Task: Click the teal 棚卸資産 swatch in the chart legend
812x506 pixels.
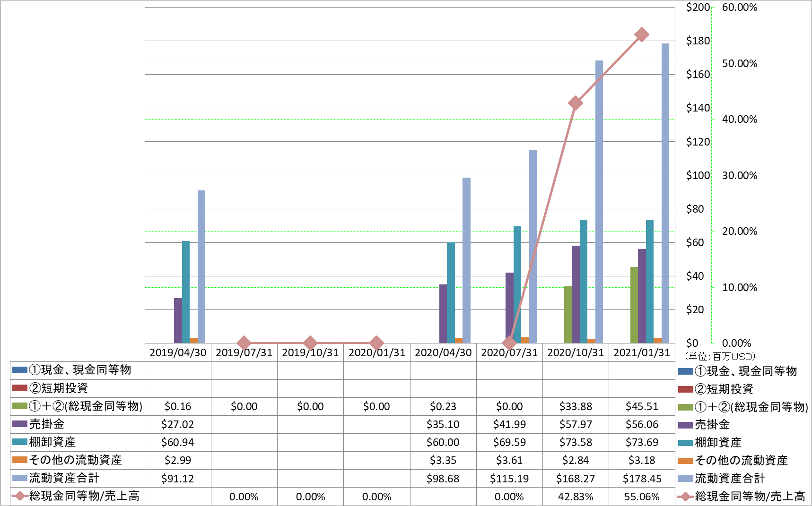Action: (685, 443)
